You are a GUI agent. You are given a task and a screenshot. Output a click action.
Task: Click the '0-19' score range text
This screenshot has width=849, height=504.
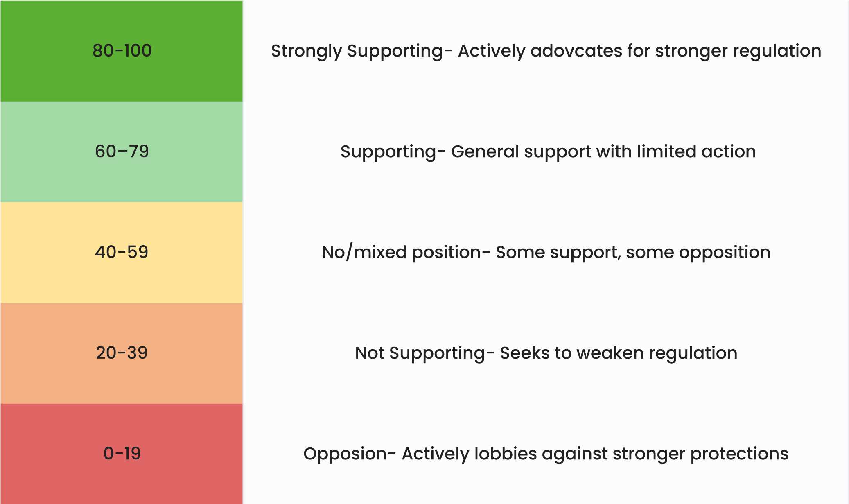point(122,454)
